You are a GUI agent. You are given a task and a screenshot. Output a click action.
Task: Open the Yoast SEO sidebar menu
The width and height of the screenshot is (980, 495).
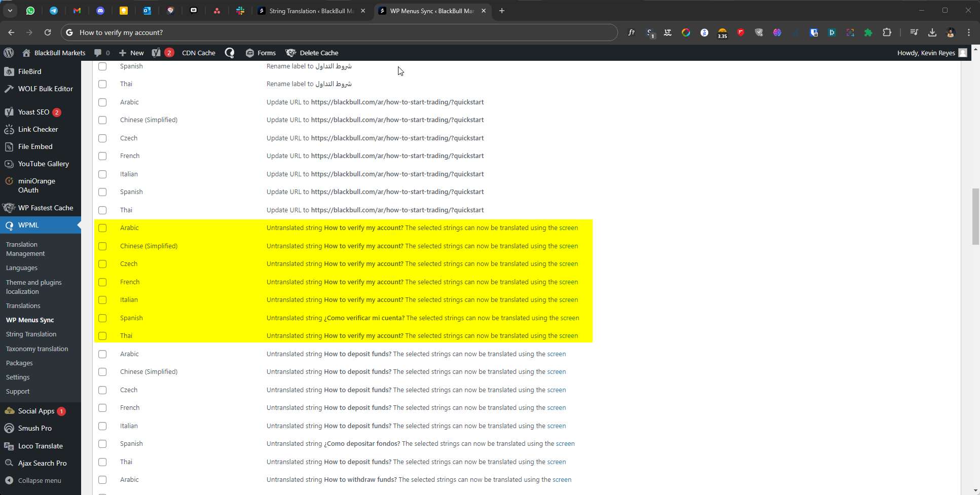click(x=33, y=112)
